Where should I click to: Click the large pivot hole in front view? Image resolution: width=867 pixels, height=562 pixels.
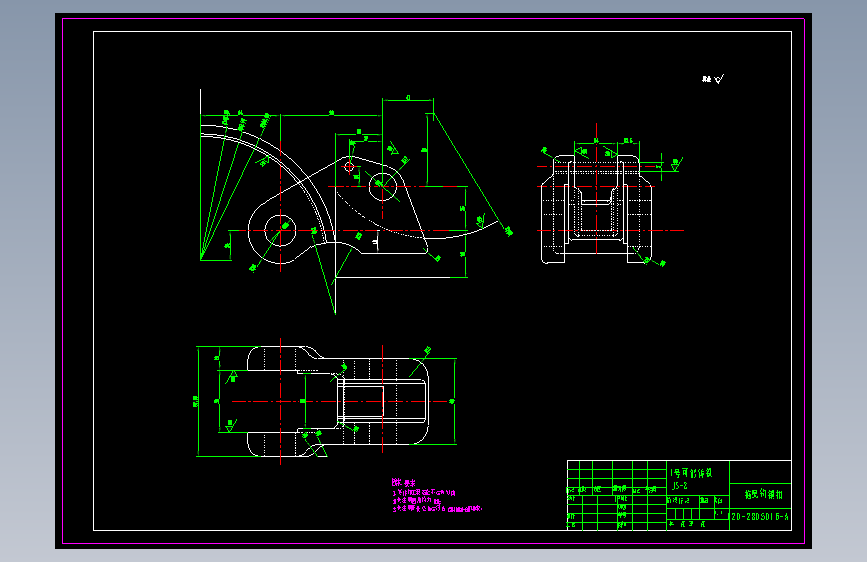point(280,230)
